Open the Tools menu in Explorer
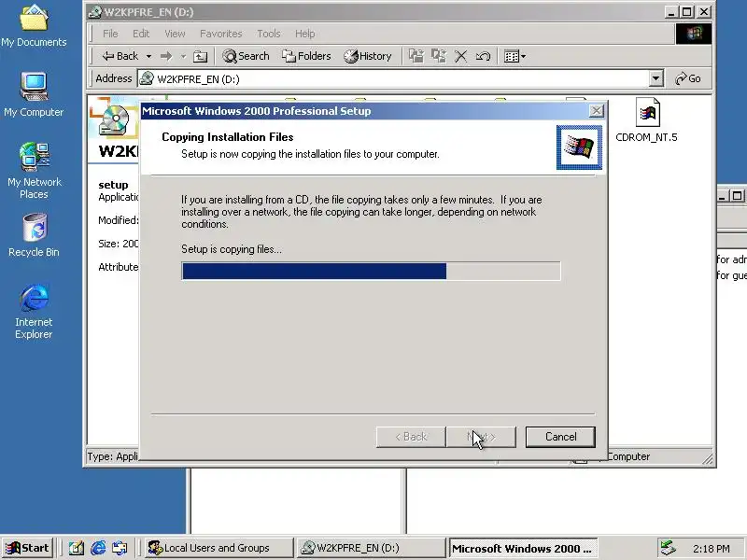 (269, 34)
